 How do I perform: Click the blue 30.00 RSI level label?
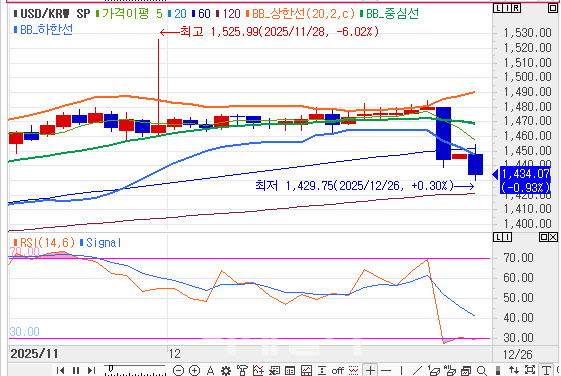coord(24,332)
